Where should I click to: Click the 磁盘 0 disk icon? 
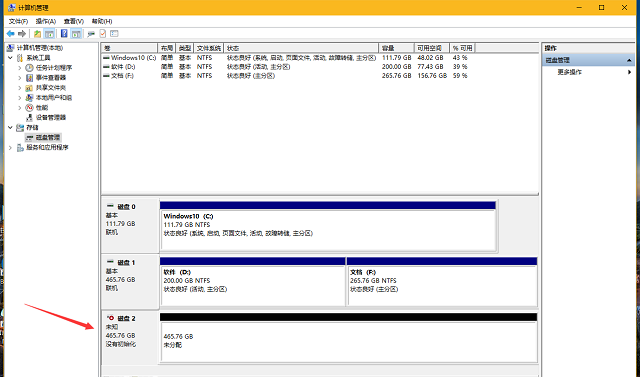tap(110, 206)
